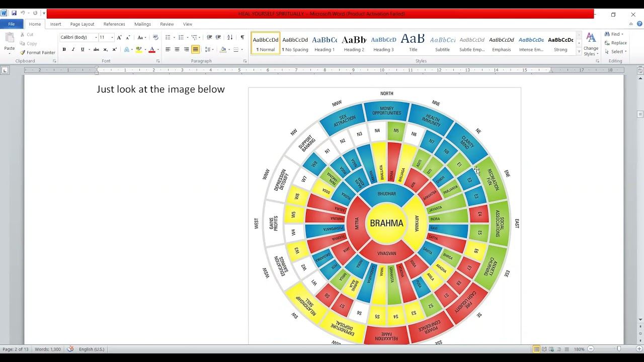Click the proofing errors icon in status bar
Screen dimensions: 644x362
pos(70,349)
